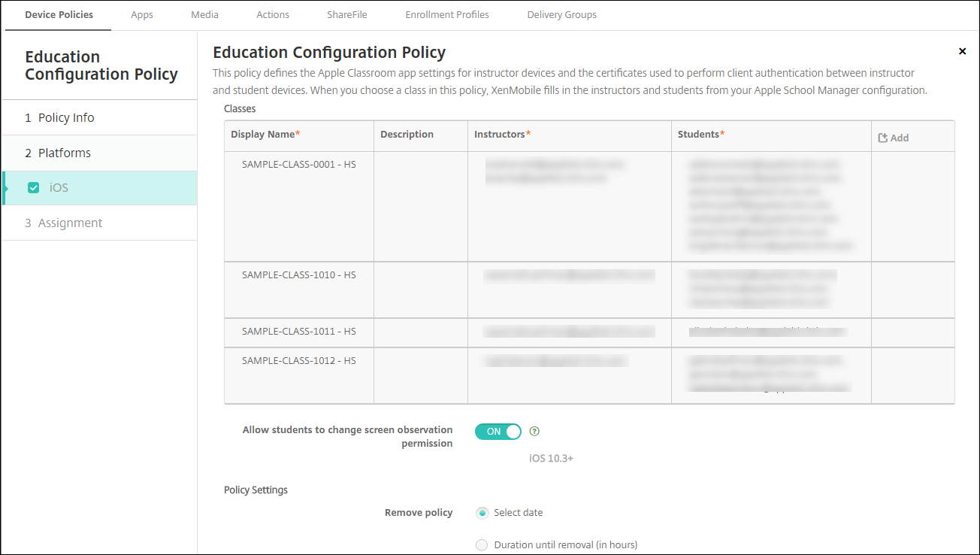Screen dimensions: 980x555
Task: Open Enrollment Profiles tab
Action: click(447, 14)
